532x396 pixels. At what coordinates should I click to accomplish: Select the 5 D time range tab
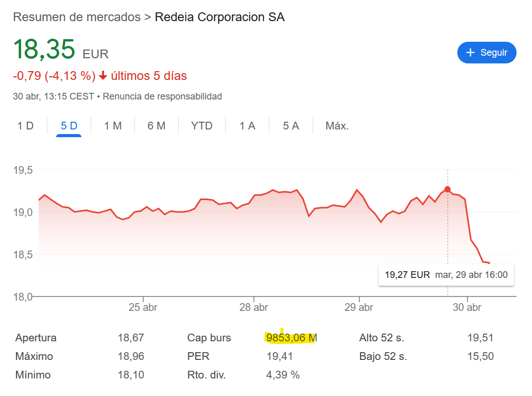coord(69,126)
